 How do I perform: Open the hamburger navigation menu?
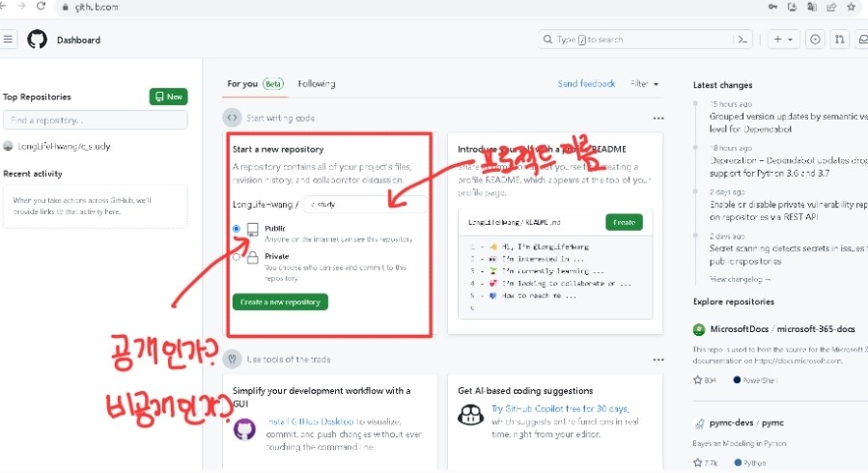pyautogui.click(x=8, y=40)
